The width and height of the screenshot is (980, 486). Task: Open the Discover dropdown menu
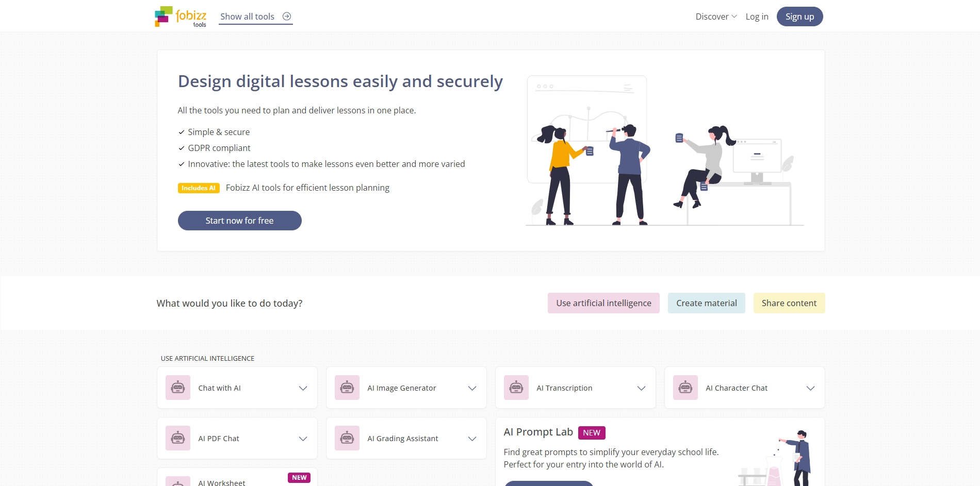[716, 16]
